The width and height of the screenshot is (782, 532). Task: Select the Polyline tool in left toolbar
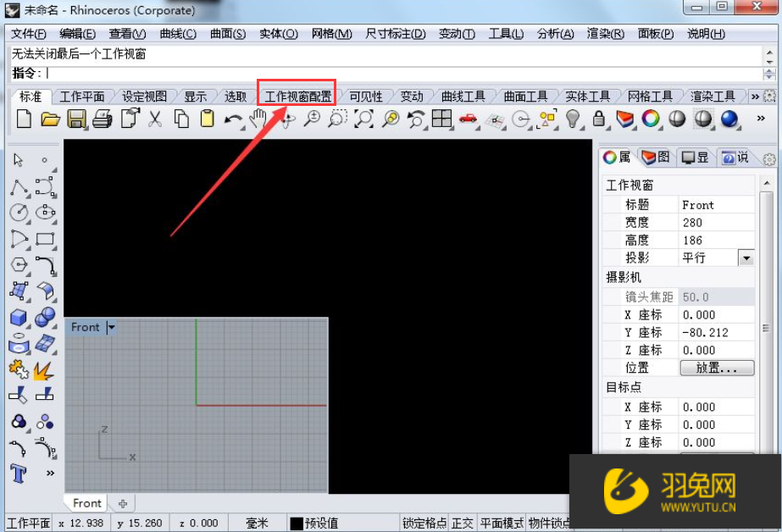pyautogui.click(x=19, y=187)
